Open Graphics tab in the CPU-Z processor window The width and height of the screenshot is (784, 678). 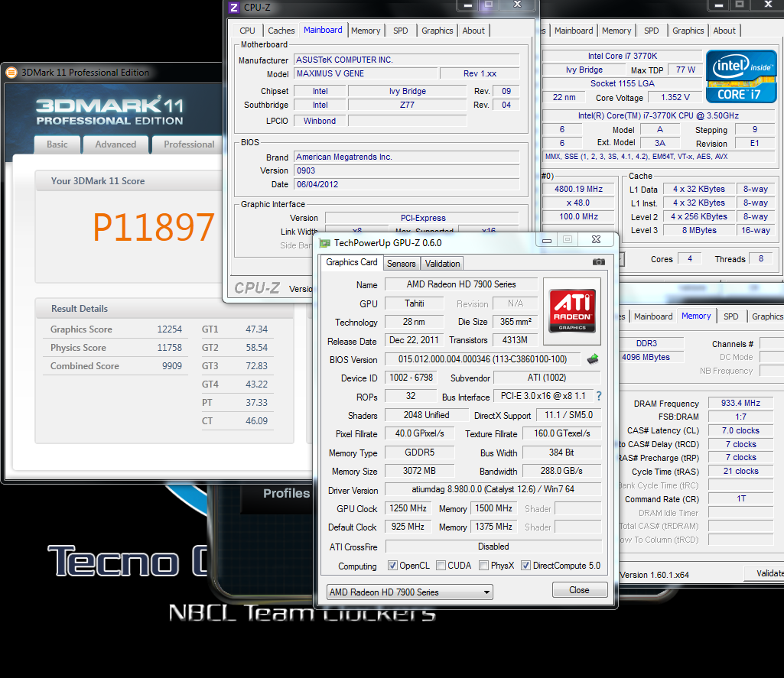click(688, 31)
